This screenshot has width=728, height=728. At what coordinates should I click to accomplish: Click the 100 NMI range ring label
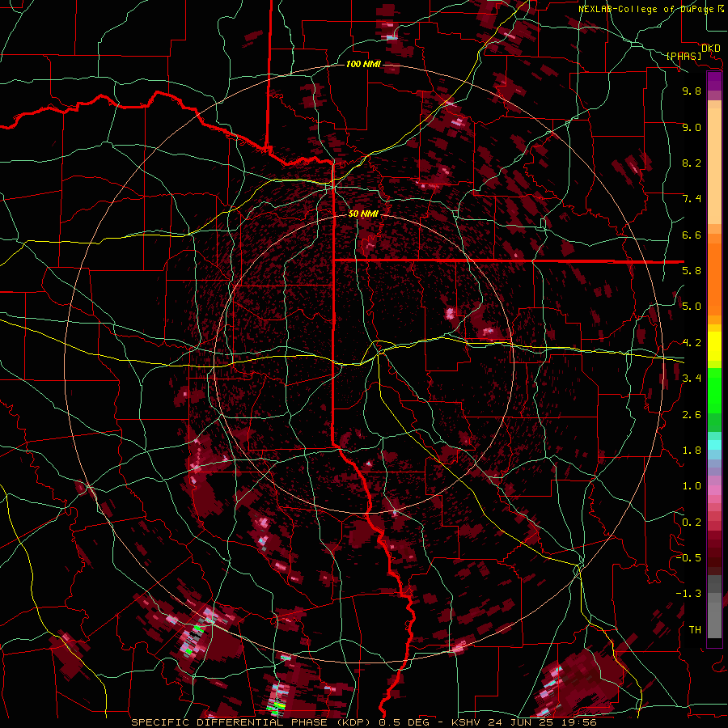tap(363, 64)
